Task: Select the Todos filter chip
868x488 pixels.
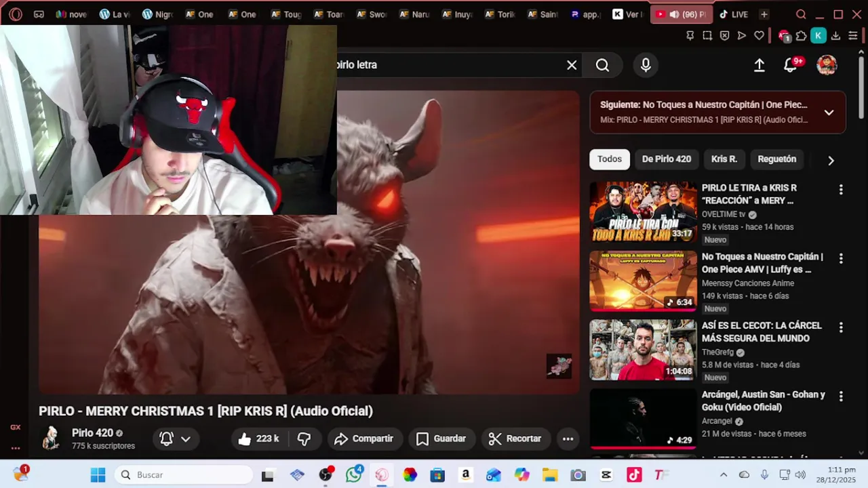Action: (x=610, y=159)
